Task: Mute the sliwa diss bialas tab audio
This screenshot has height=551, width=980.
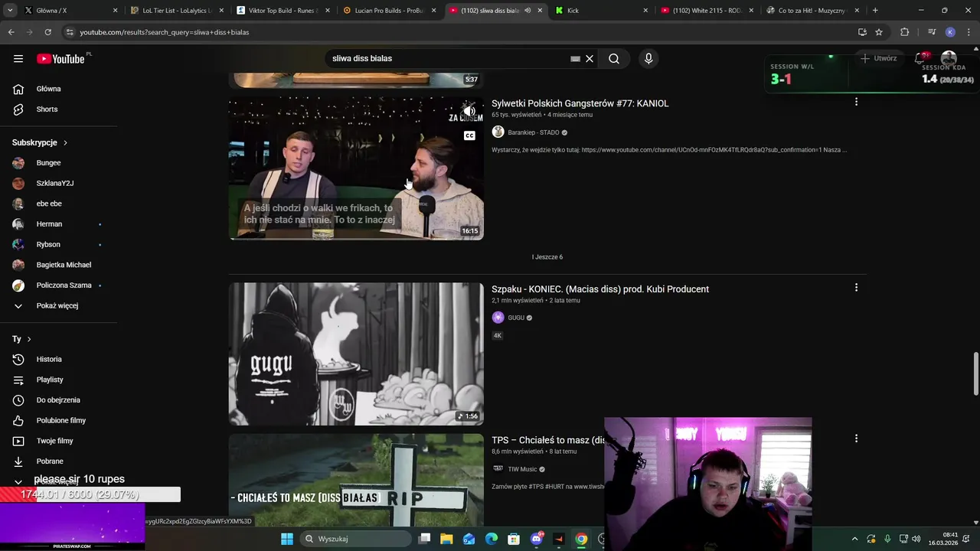Action: coord(528,11)
